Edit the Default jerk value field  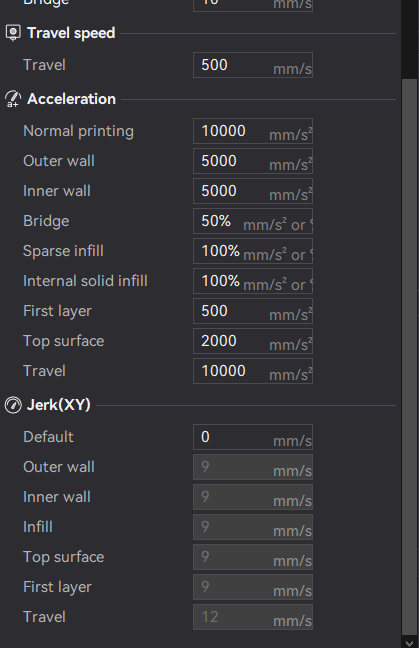(x=253, y=437)
